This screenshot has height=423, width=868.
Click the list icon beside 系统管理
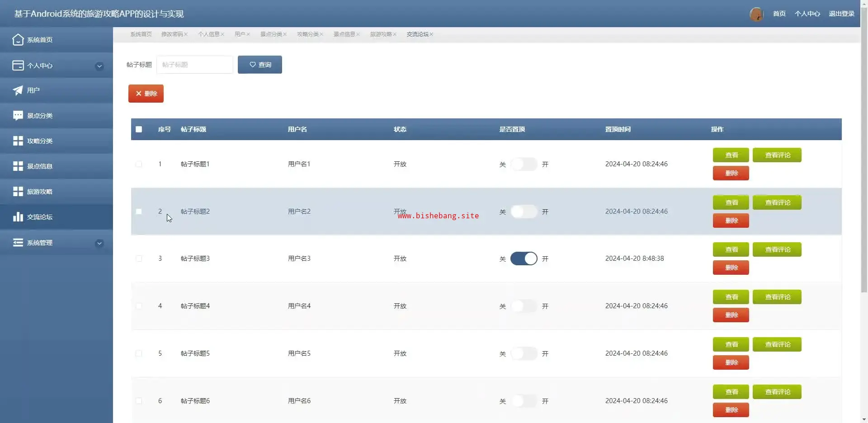[18, 243]
